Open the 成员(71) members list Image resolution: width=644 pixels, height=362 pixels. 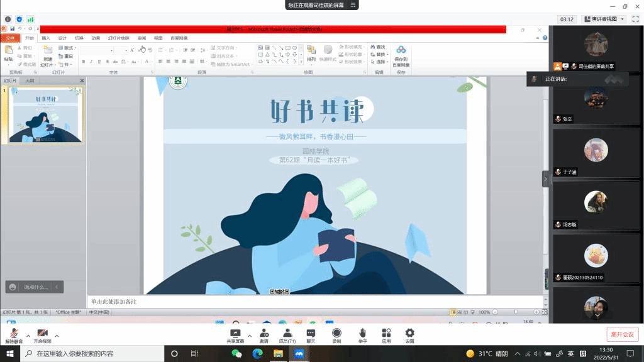287,334
